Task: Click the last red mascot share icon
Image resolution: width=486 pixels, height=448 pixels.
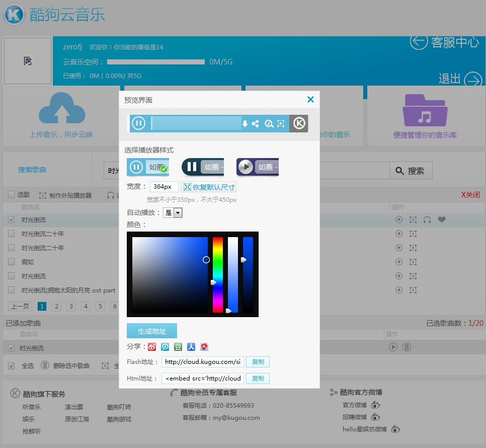Action: (x=204, y=347)
